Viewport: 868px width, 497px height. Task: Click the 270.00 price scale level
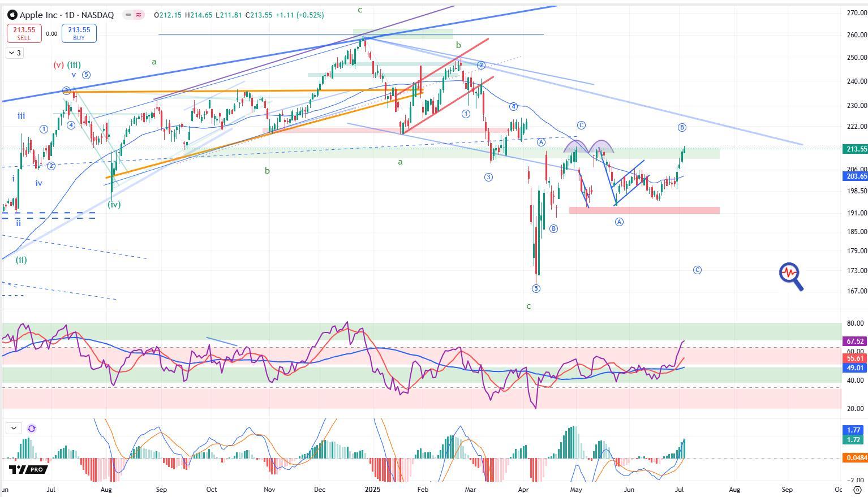pyautogui.click(x=857, y=12)
